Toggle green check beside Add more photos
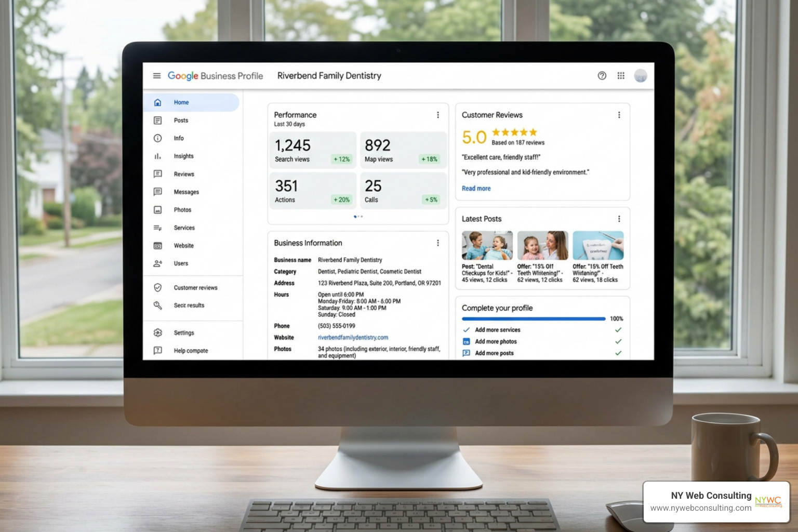Image resolution: width=798 pixels, height=532 pixels. [x=618, y=341]
